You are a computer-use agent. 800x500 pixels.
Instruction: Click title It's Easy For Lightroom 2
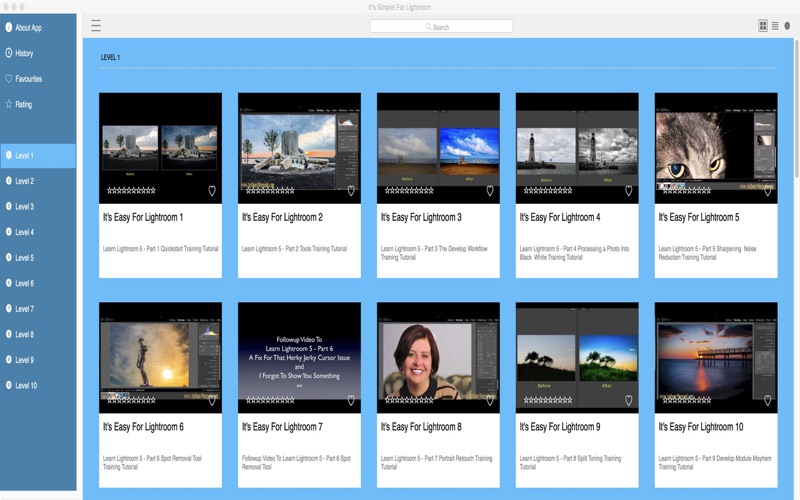tap(282, 217)
